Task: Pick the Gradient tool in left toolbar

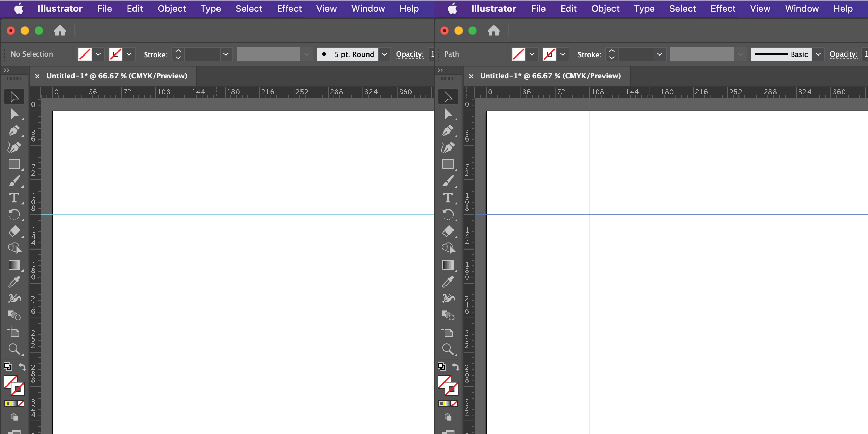Action: (x=14, y=265)
